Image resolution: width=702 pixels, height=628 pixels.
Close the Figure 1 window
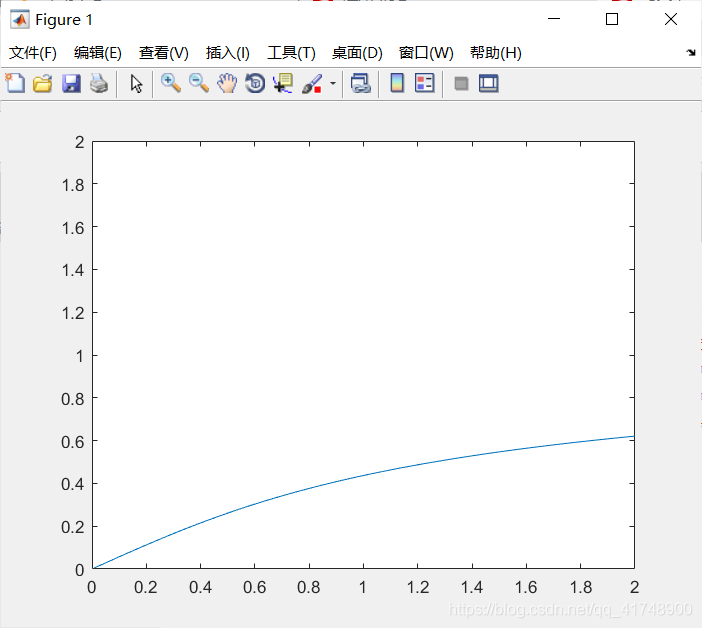click(671, 19)
